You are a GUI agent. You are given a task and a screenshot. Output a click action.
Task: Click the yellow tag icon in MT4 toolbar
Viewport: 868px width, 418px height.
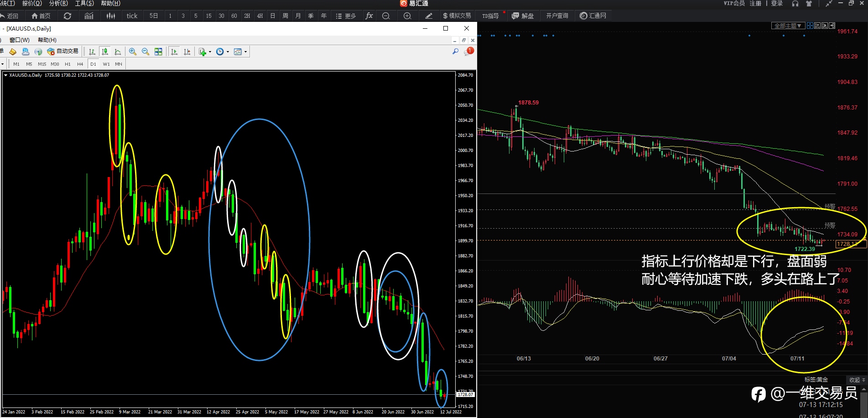[13, 52]
